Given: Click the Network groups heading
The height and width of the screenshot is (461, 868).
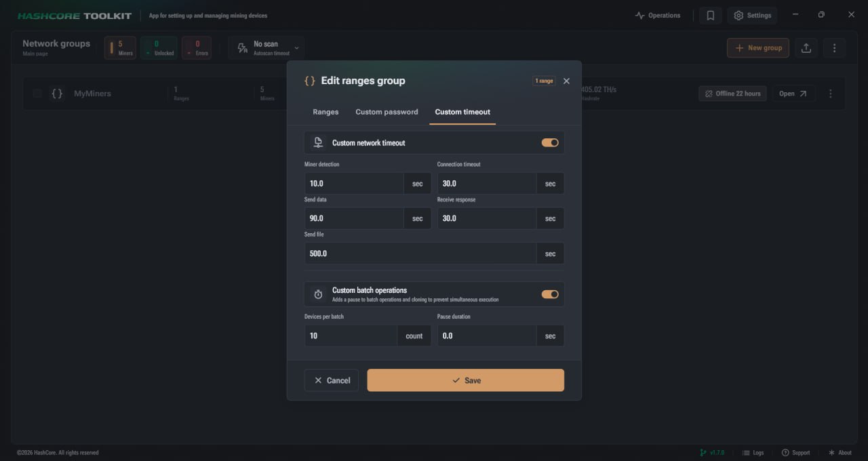Looking at the screenshot, I should pos(56,43).
